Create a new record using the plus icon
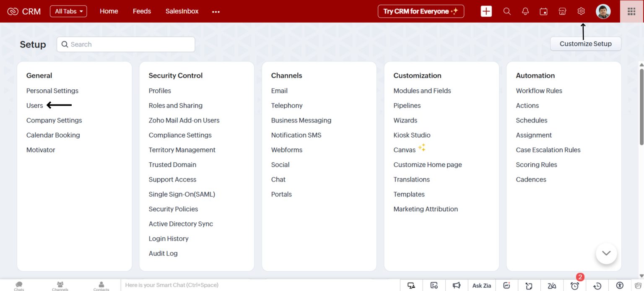 point(486,11)
